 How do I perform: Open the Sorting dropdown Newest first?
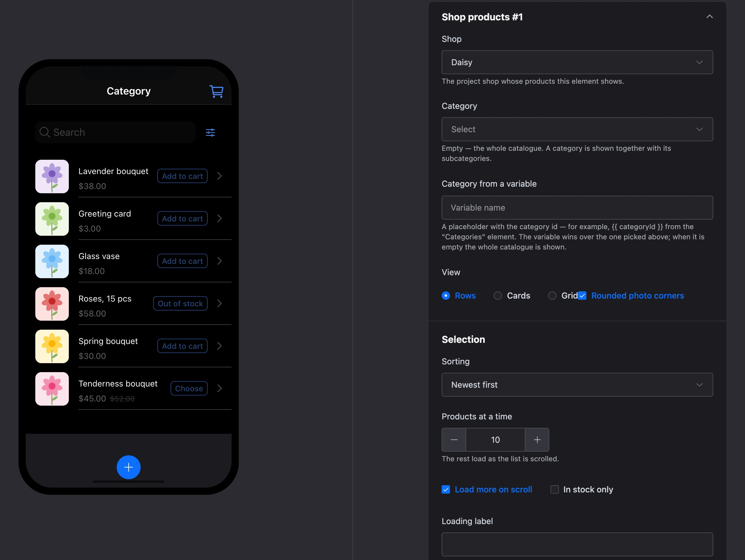click(x=577, y=384)
